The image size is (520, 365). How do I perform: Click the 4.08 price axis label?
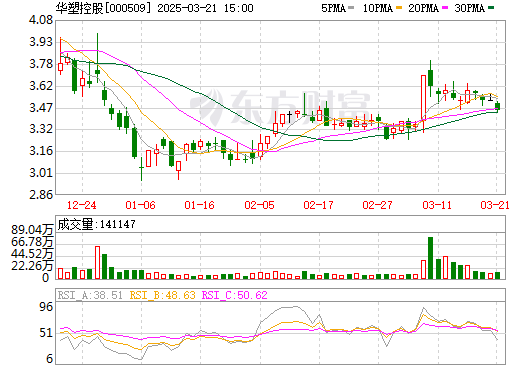tap(41, 20)
